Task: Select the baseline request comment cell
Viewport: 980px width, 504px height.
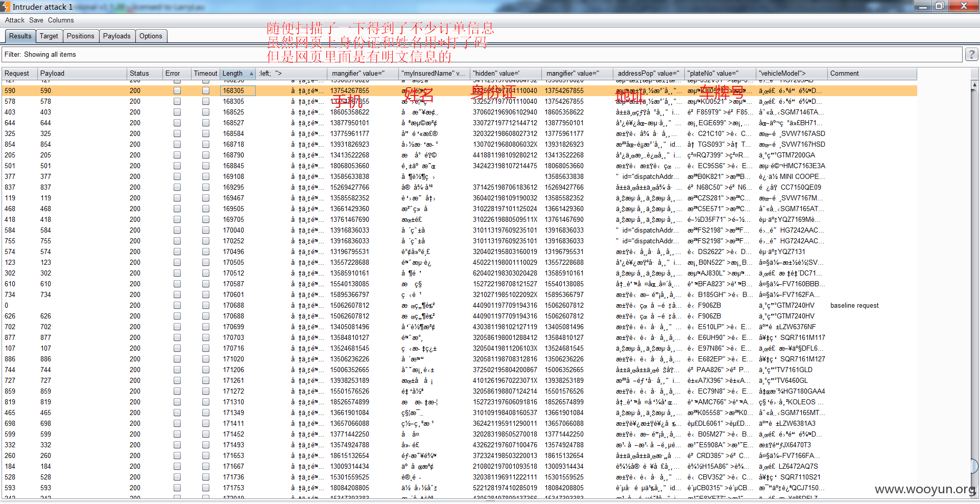Action: pos(854,305)
